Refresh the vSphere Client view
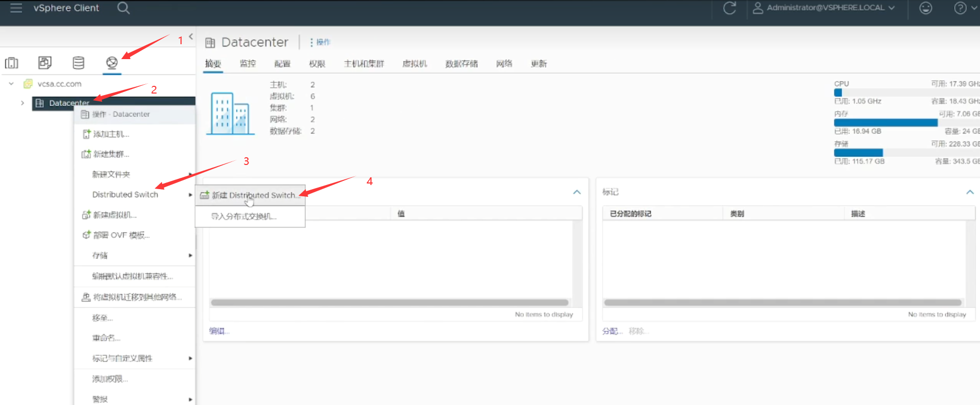Image resolution: width=980 pixels, height=405 pixels. [729, 8]
